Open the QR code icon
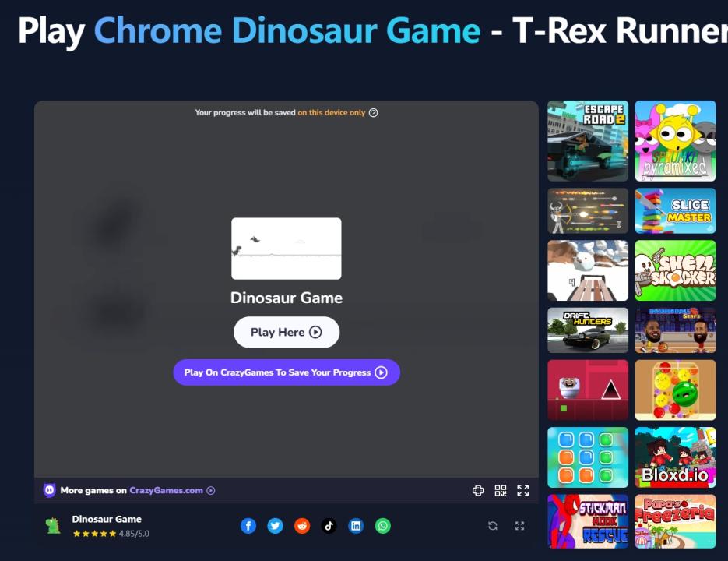 [501, 491]
